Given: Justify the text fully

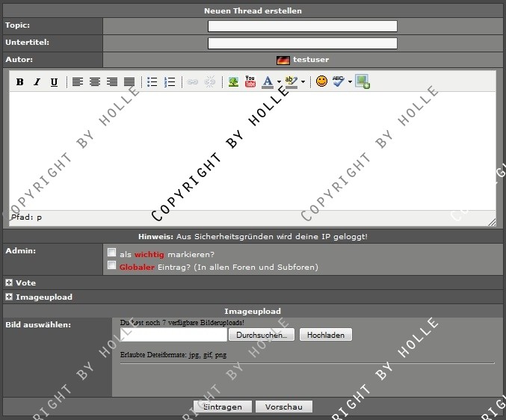Looking at the screenshot, I should click(129, 82).
